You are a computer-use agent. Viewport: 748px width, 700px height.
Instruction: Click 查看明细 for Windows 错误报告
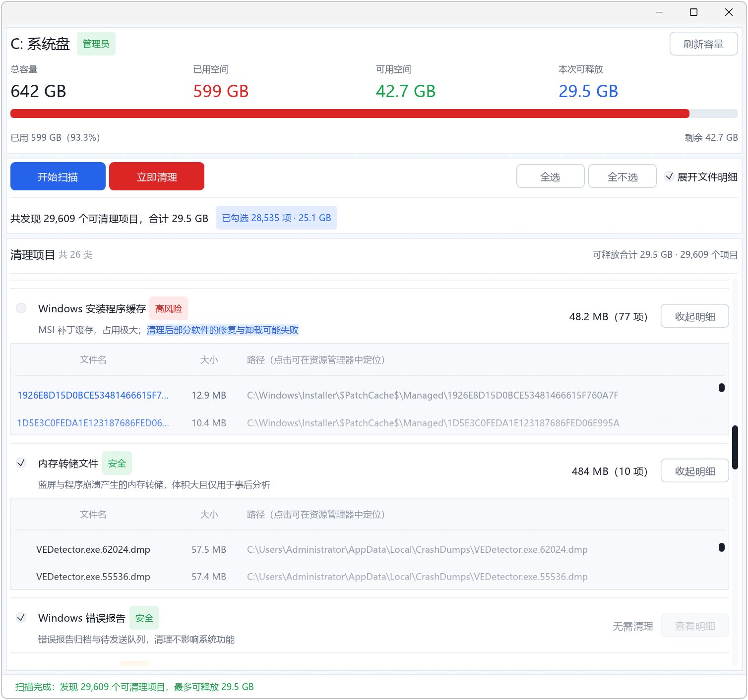695,626
